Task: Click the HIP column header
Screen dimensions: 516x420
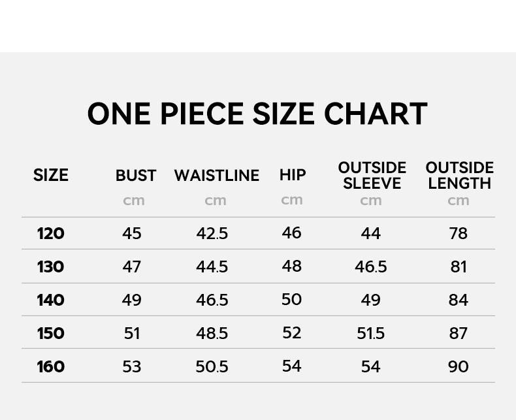Action: 293,175
